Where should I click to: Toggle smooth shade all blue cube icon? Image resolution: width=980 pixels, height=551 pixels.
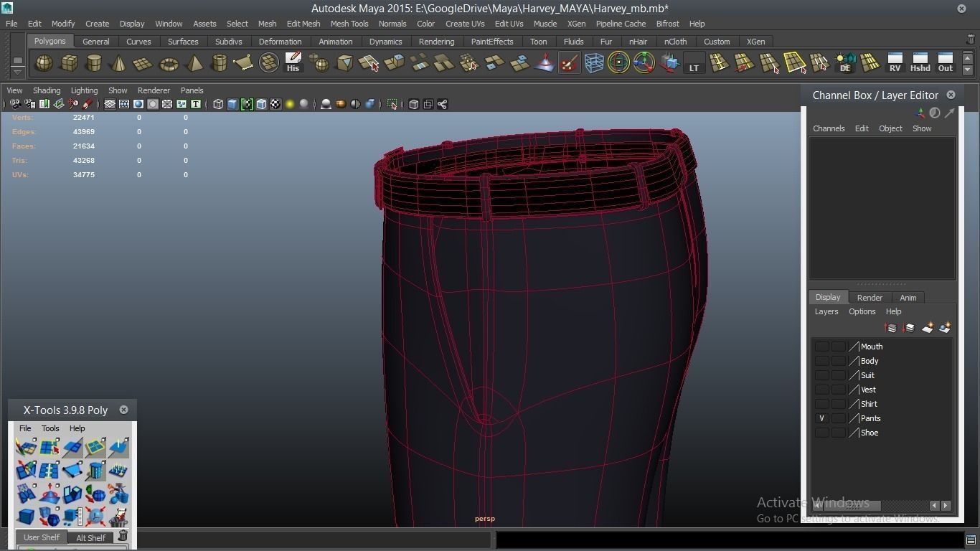tap(232, 104)
